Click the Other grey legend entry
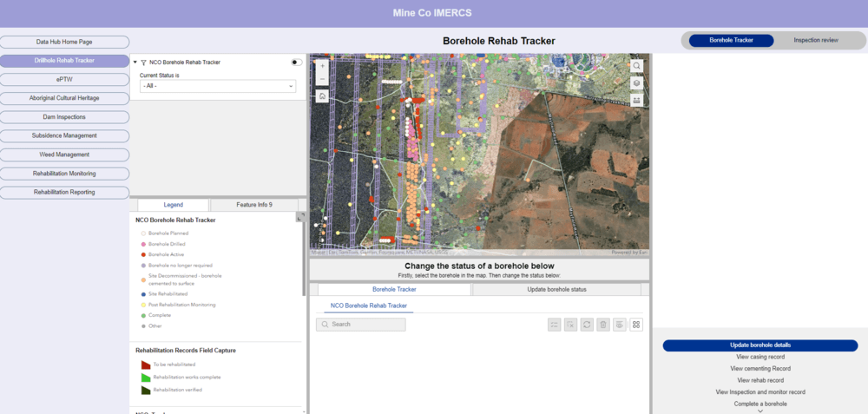 [x=150, y=326]
